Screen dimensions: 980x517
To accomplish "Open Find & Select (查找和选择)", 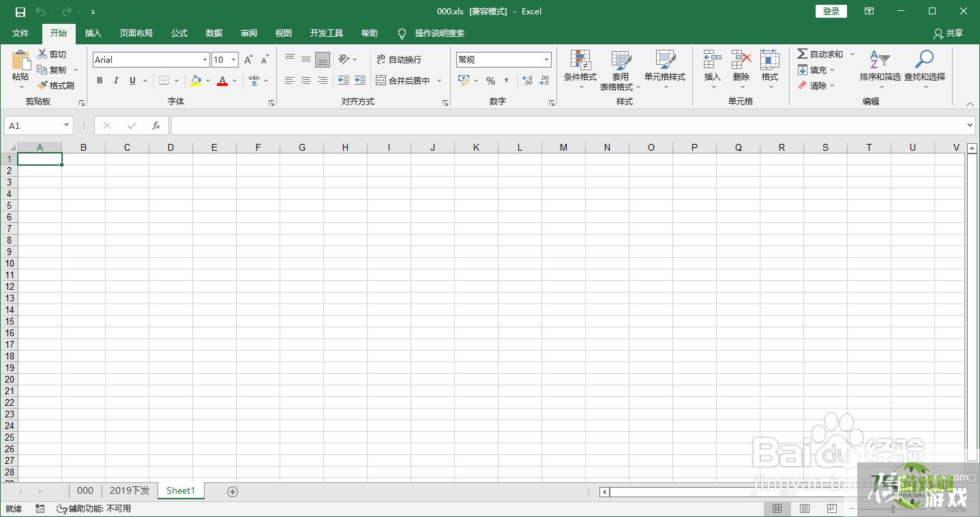I will (925, 70).
